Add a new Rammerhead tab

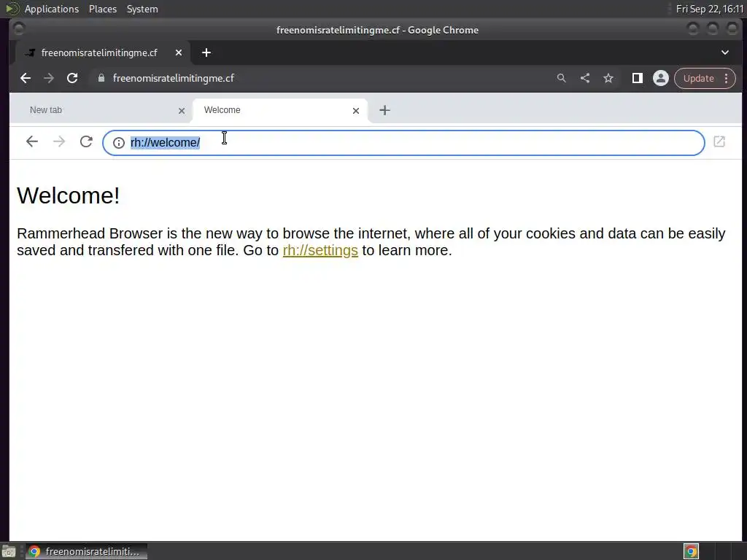pyautogui.click(x=384, y=110)
